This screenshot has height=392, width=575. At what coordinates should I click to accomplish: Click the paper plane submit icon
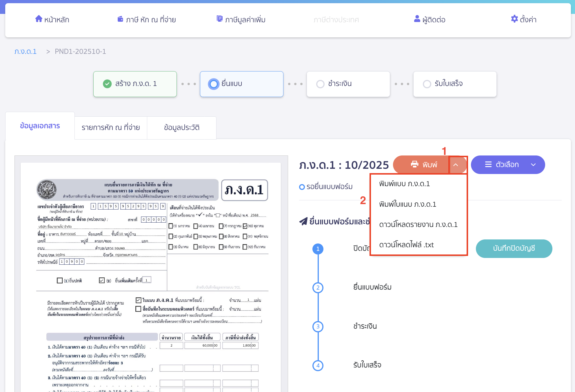pyautogui.click(x=303, y=221)
